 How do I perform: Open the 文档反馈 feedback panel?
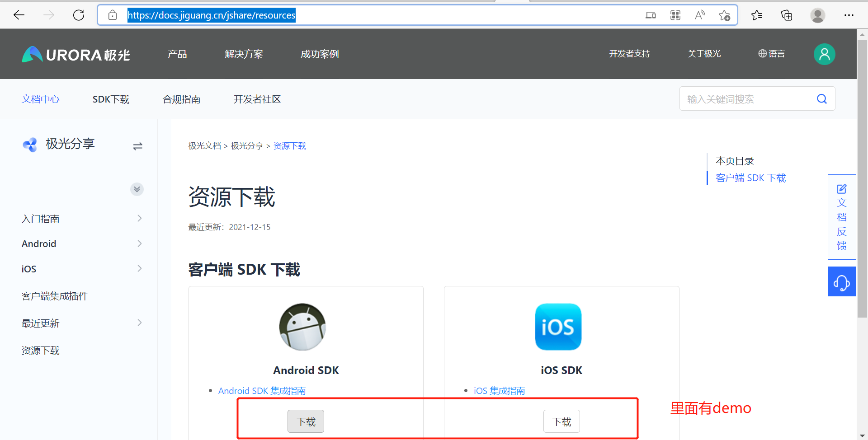pos(842,217)
